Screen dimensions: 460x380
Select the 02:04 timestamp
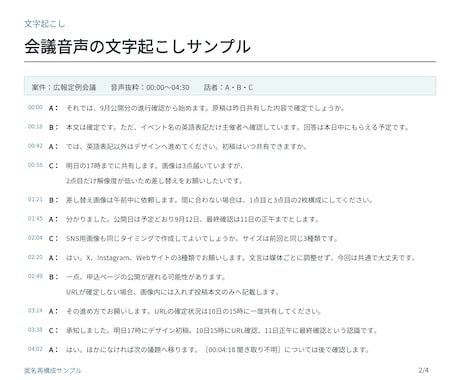coord(35,238)
